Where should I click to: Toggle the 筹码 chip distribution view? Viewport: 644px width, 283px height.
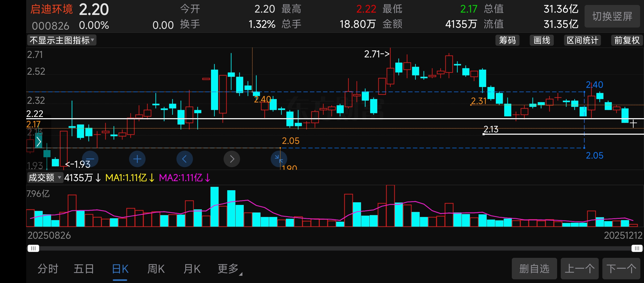coord(507,40)
